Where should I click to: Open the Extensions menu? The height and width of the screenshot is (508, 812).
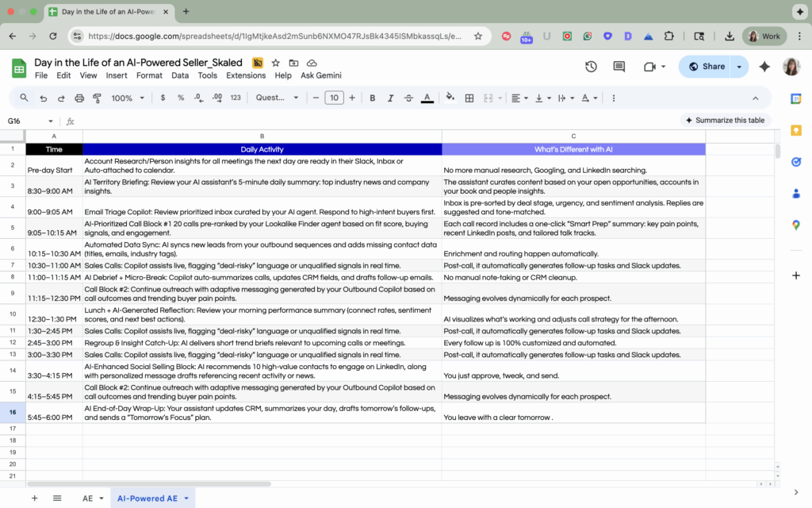tap(246, 75)
